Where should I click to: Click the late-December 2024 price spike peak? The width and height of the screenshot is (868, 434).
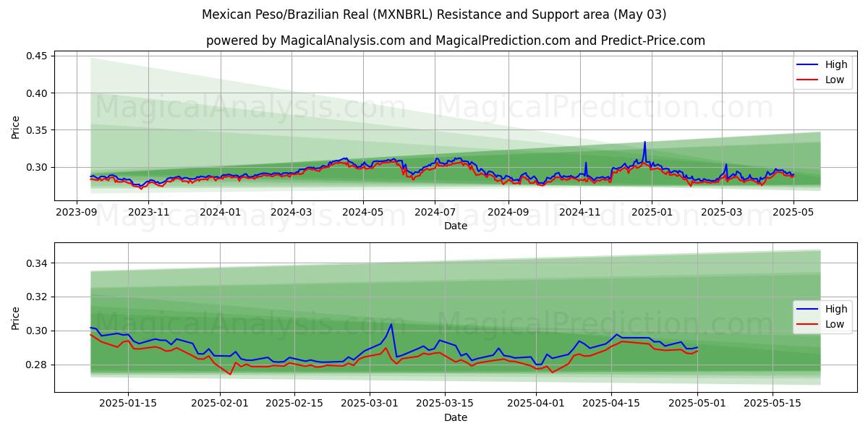(644, 142)
